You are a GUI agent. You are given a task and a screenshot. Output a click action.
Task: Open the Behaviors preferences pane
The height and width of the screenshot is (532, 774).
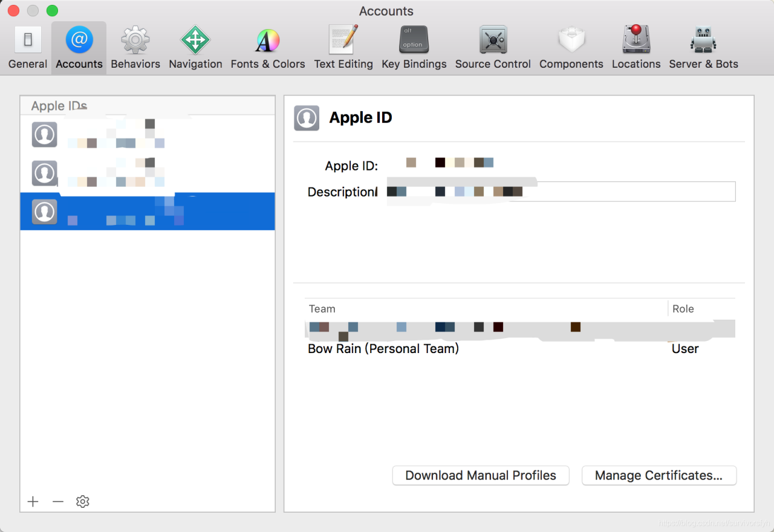click(x=135, y=48)
